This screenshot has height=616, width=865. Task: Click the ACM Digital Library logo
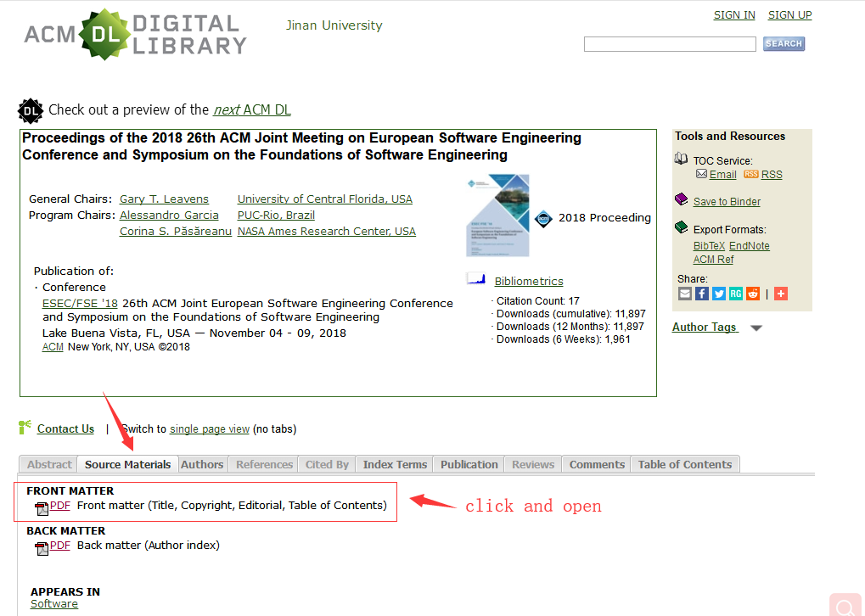(x=135, y=34)
